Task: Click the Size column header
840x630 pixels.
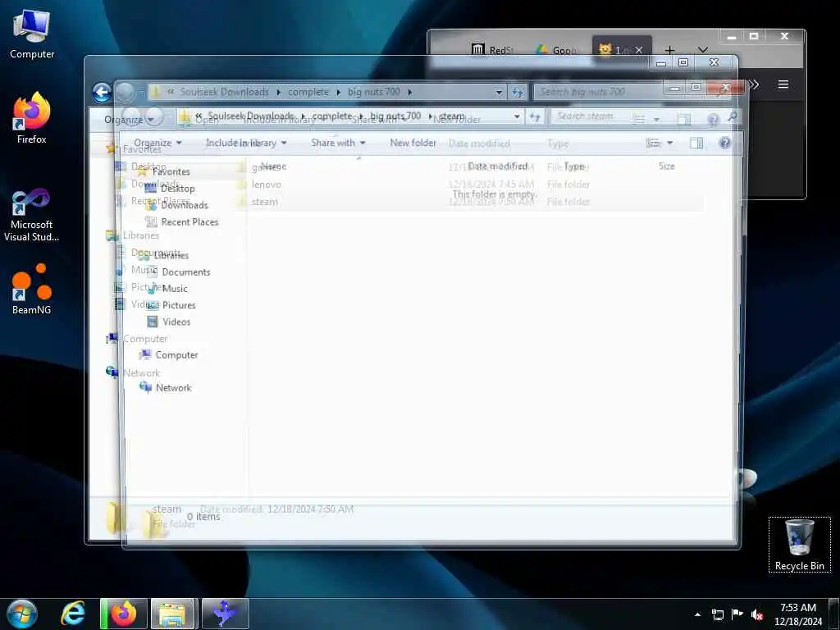Action: click(666, 166)
